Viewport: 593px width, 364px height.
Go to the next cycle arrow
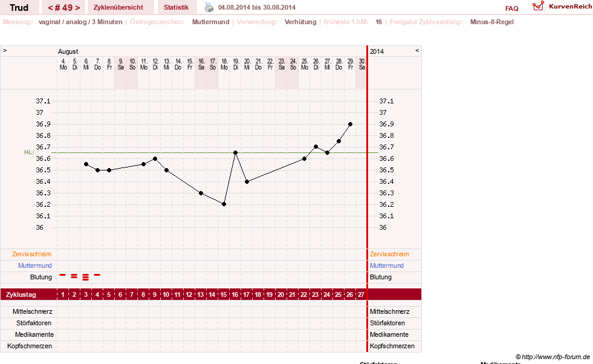click(77, 8)
